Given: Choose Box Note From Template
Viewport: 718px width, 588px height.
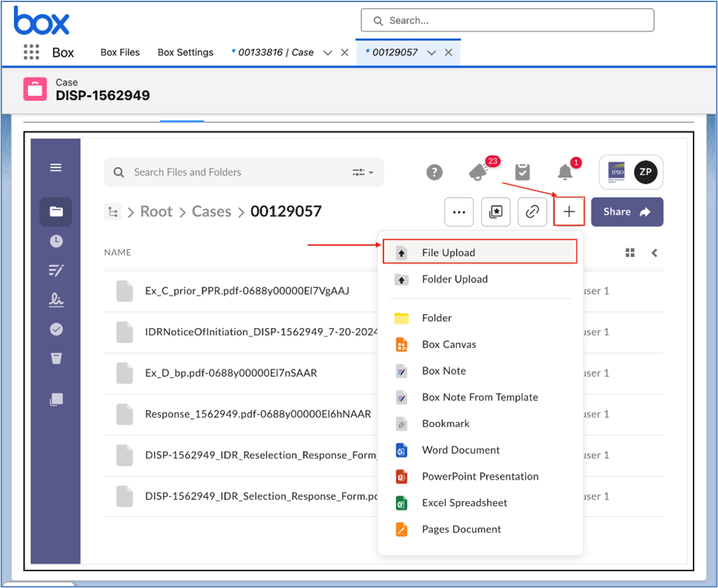Looking at the screenshot, I should click(480, 397).
